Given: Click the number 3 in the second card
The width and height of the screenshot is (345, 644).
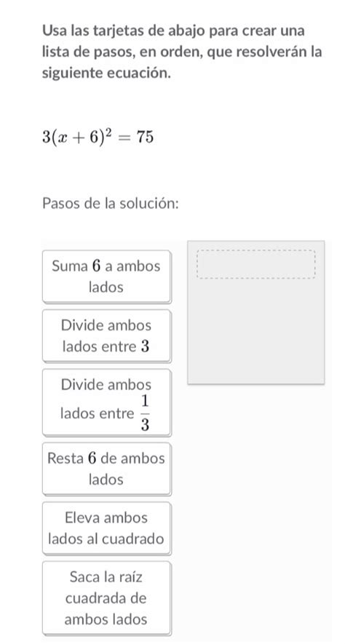Looking at the screenshot, I should coord(145,346).
